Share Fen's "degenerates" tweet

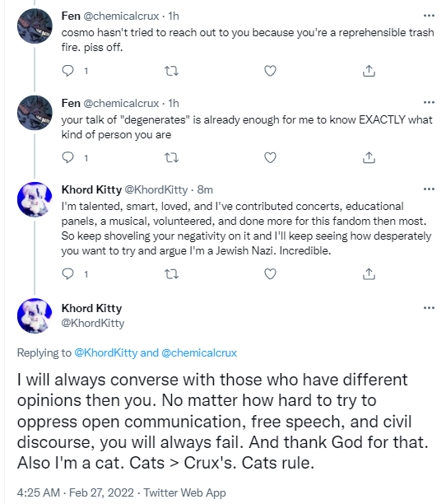coord(369,157)
